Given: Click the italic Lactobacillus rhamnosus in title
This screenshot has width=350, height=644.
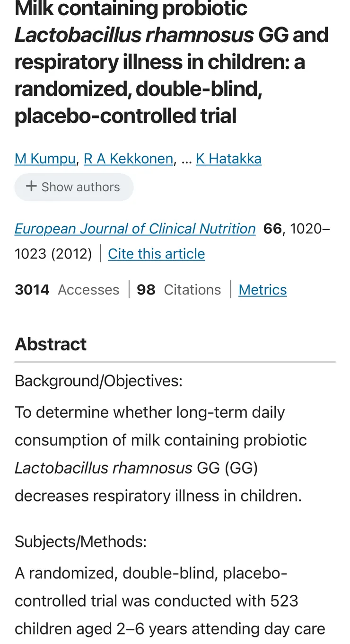Looking at the screenshot, I should [x=134, y=36].
